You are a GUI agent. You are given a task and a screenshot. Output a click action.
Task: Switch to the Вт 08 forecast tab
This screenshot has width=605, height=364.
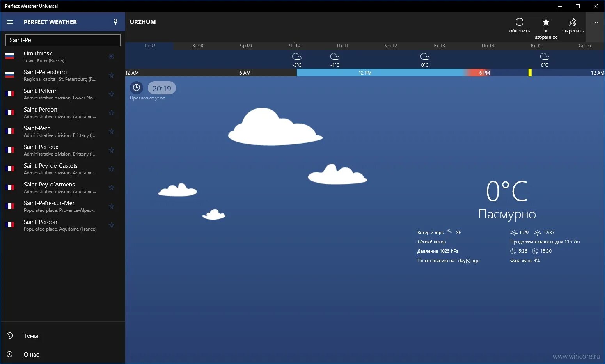[x=197, y=45]
